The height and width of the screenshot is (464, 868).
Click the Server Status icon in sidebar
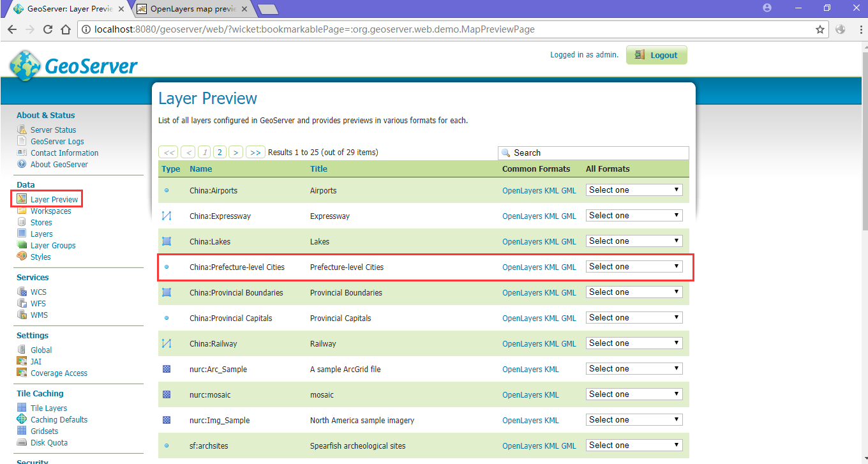tap(22, 130)
